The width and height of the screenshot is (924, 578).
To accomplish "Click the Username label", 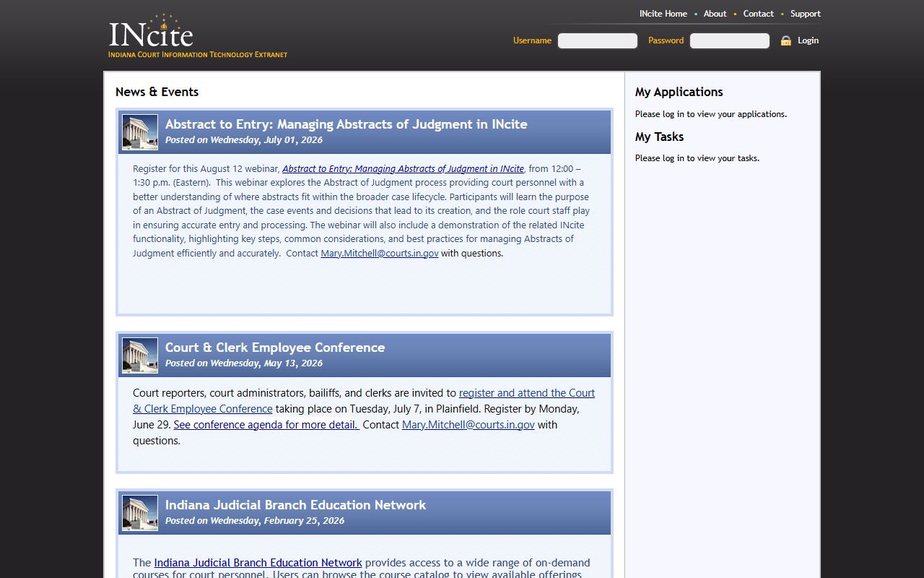I will [x=532, y=40].
